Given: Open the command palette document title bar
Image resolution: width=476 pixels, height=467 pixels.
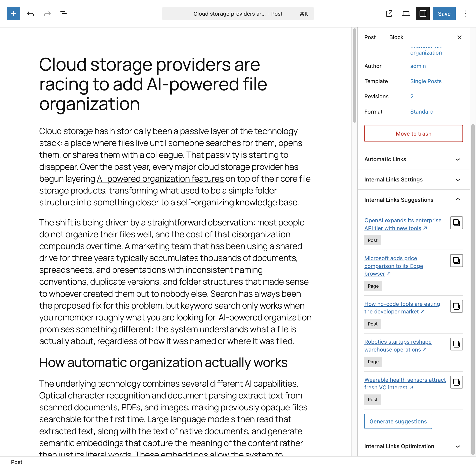Looking at the screenshot, I should 238,14.
